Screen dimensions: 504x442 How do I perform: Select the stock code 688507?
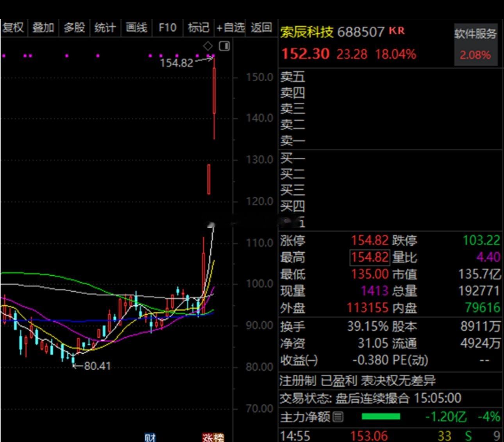[361, 32]
